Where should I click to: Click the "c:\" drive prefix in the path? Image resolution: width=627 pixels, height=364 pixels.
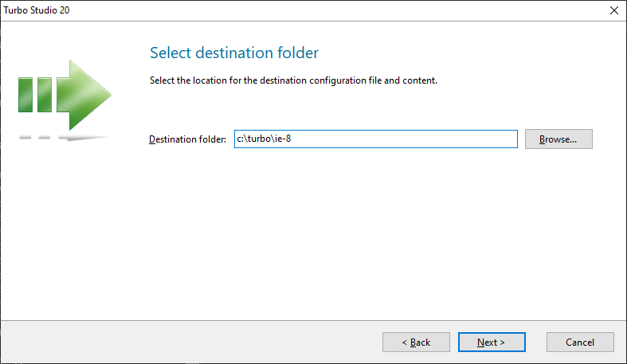[241, 139]
